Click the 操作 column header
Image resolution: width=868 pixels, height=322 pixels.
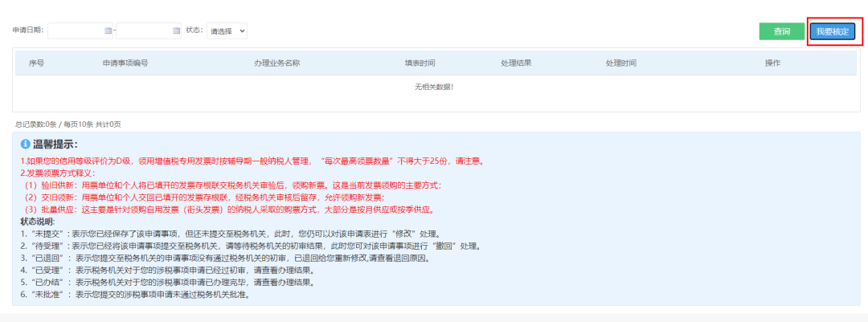[773, 63]
